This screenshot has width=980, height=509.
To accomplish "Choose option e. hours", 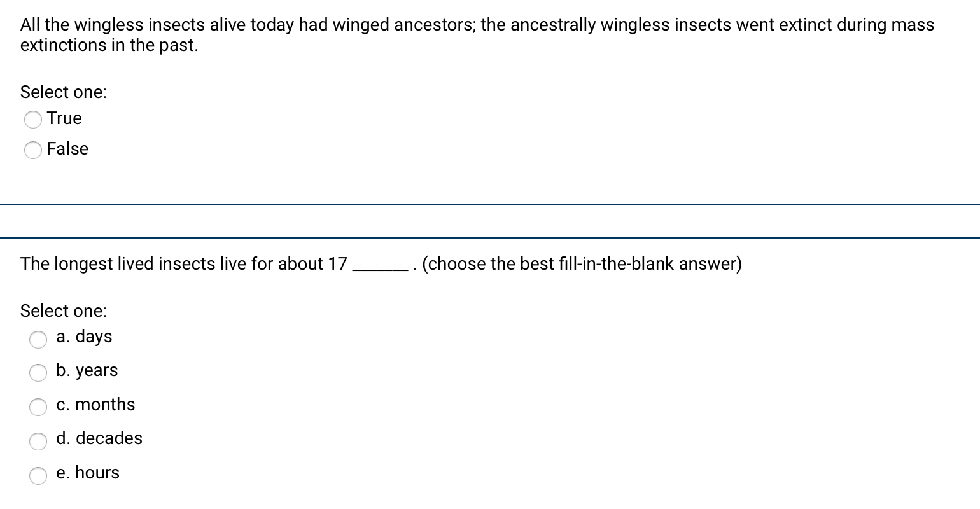I will 38,476.
